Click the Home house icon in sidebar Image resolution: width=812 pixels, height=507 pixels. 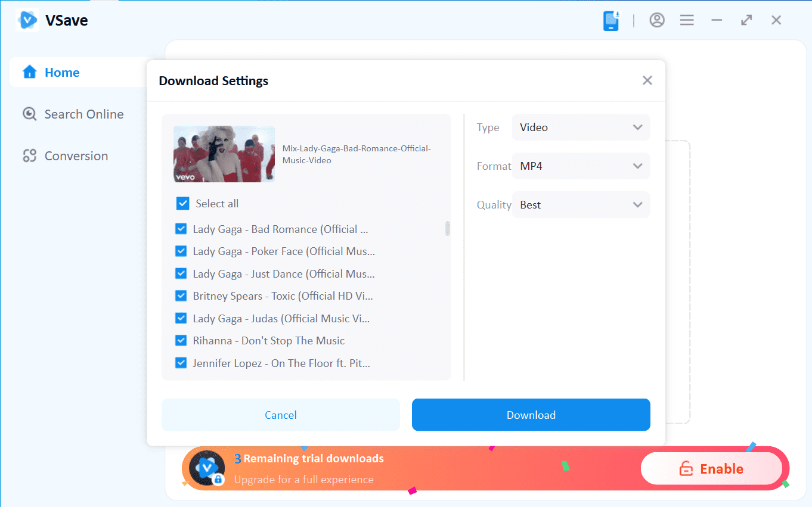[29, 72]
